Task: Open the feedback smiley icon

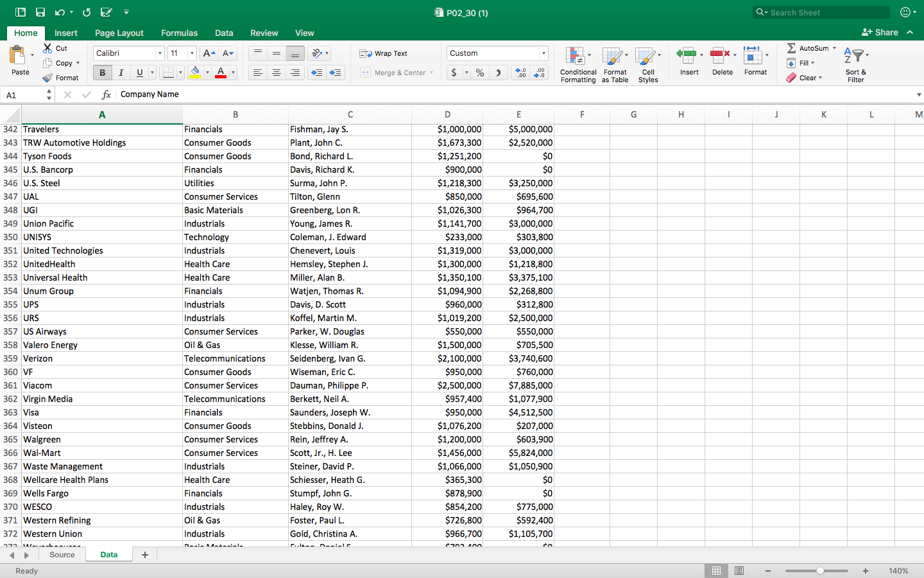Action: (905, 12)
